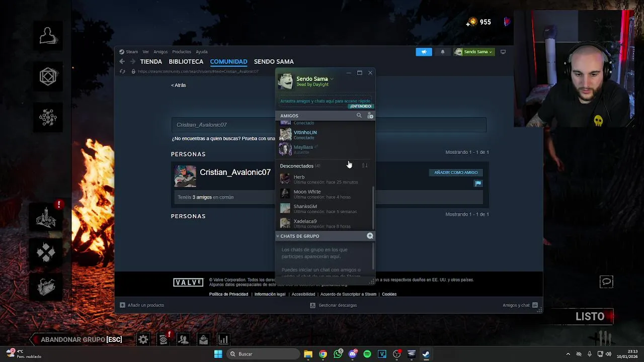Click the Steam icon in the taskbar
The height and width of the screenshot is (362, 644).
pos(426,354)
